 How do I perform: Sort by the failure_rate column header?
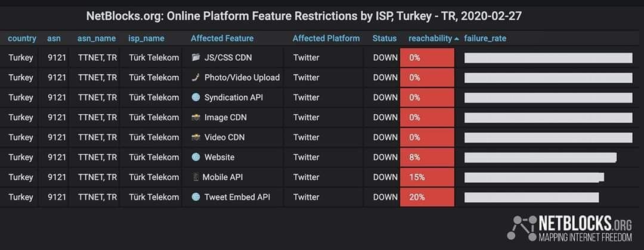(485, 39)
